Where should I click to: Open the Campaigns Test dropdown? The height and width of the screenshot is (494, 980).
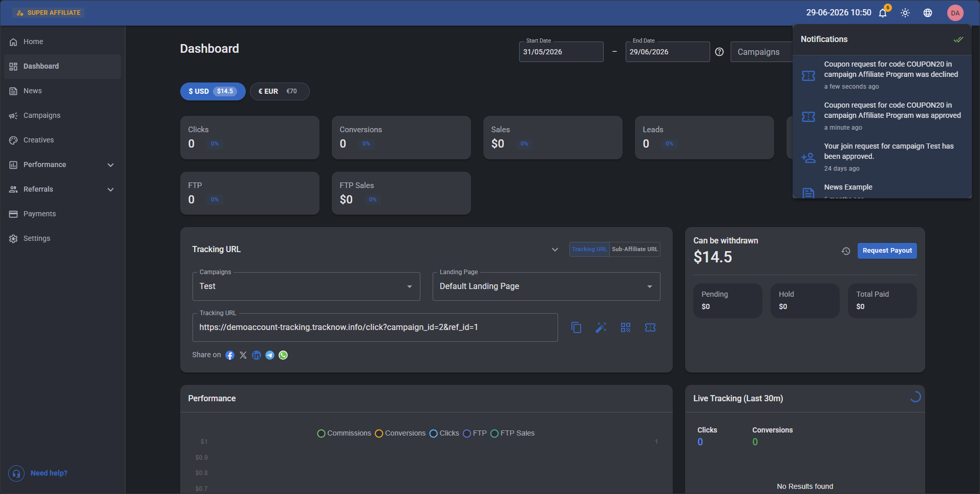coord(306,286)
